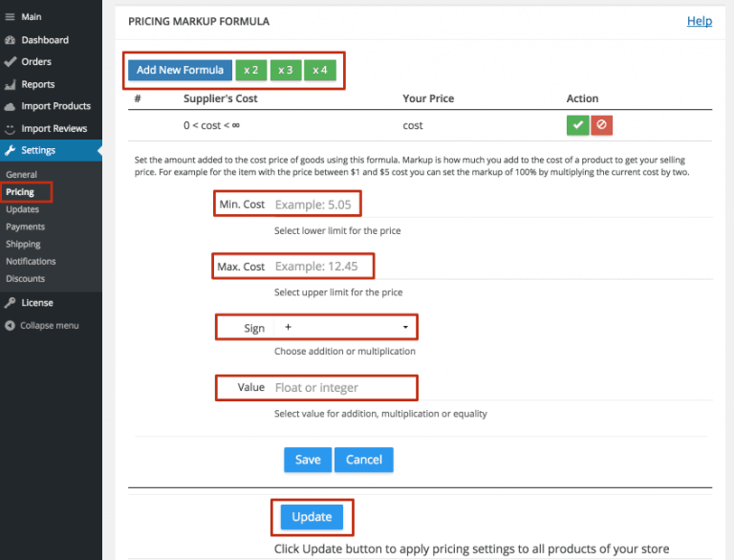Viewport: 734px width, 560px height.
Task: Select the Pricing settings submenu
Action: [x=20, y=192]
